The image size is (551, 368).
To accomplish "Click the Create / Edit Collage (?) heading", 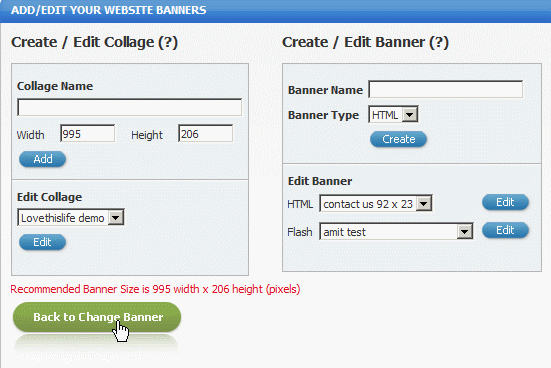I will click(x=95, y=42).
